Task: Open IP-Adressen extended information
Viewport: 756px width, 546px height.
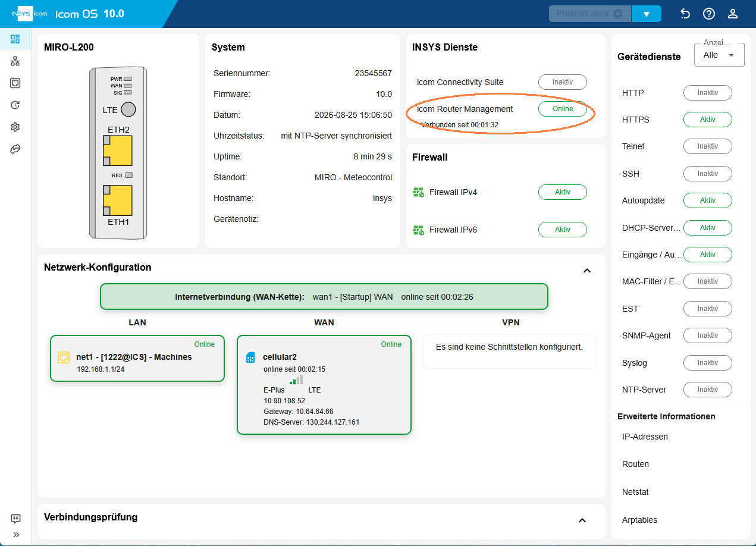Action: click(x=645, y=437)
